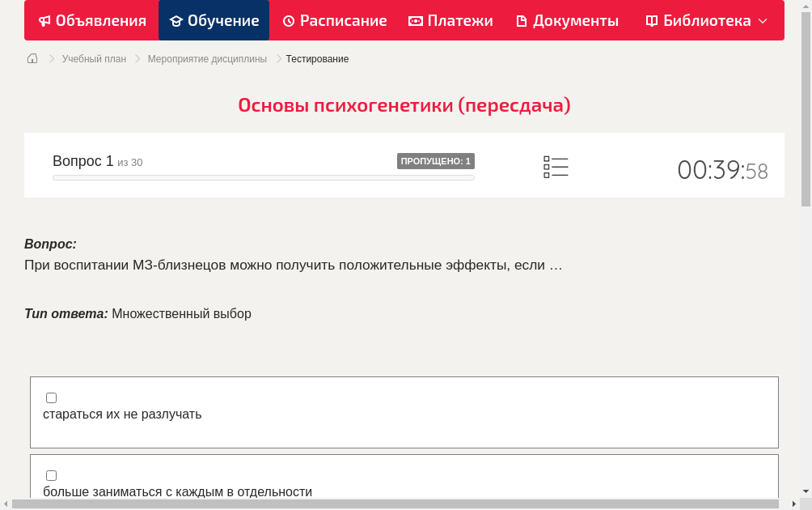Click the ПРОПУЩЕНО: 1 badge
Screen dimensions: 812x510
pos(435,160)
